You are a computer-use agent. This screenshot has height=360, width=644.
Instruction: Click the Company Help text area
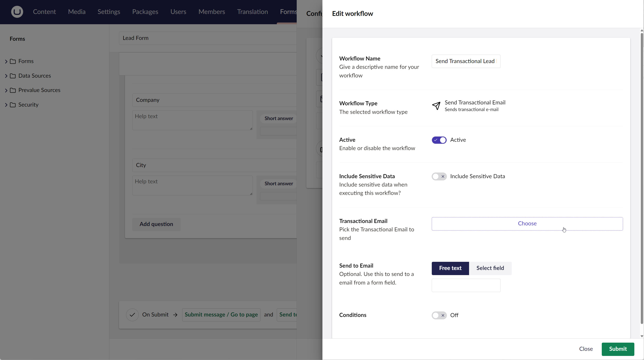(x=192, y=120)
